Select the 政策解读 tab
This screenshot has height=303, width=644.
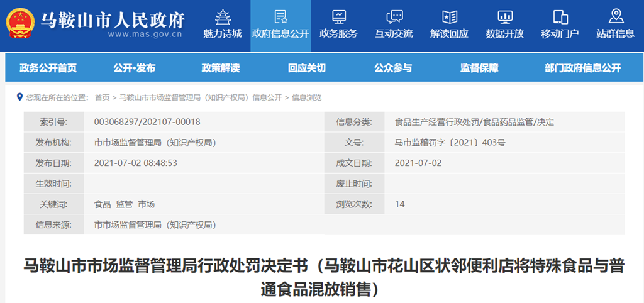(x=221, y=68)
